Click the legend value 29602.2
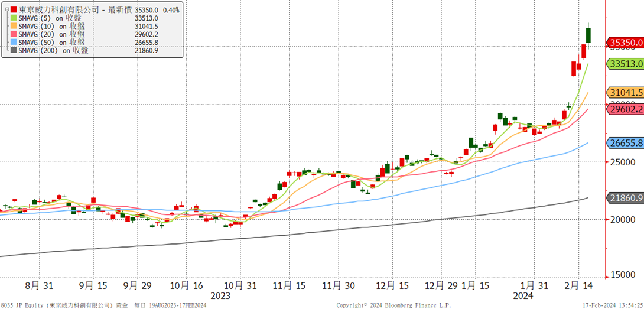The image size is (644, 309). pyautogui.click(x=147, y=34)
